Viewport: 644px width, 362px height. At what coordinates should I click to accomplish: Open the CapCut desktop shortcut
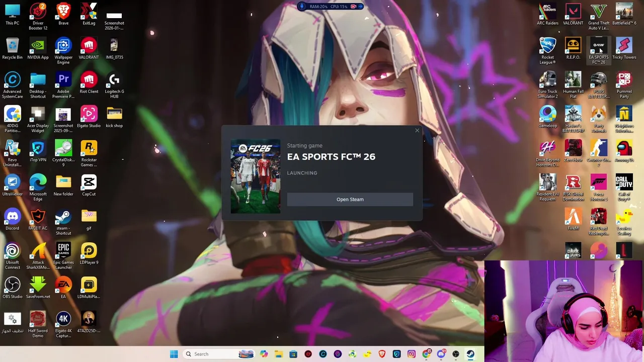click(89, 186)
